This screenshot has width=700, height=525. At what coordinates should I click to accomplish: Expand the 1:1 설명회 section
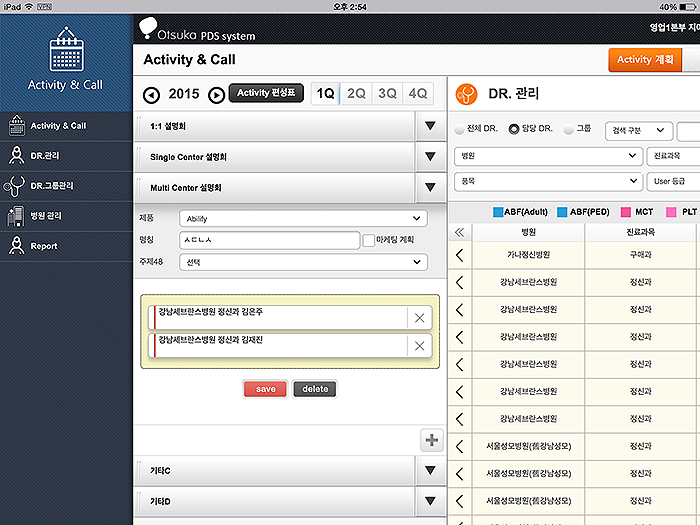(x=430, y=126)
